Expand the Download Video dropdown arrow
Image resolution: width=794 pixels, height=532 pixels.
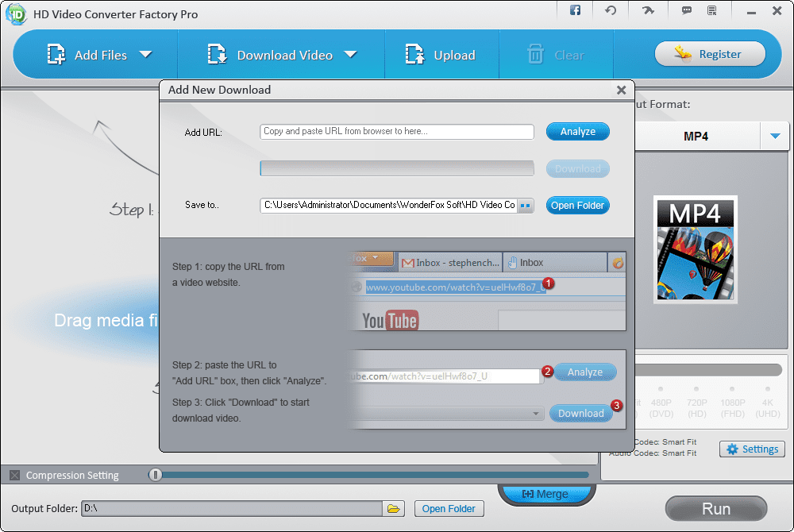tap(349, 56)
